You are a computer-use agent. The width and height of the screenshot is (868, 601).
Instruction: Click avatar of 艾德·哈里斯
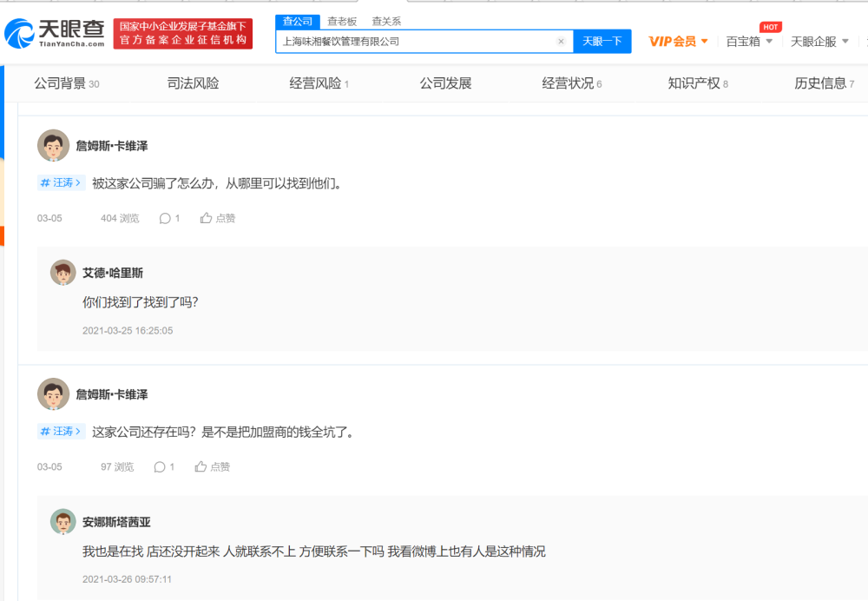(x=63, y=273)
